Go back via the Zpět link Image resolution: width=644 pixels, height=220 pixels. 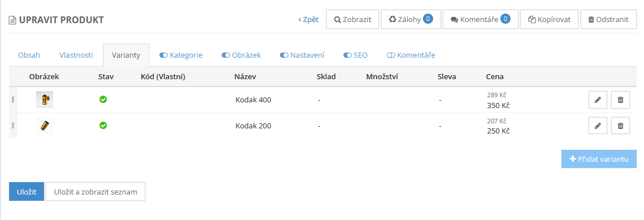[309, 19]
